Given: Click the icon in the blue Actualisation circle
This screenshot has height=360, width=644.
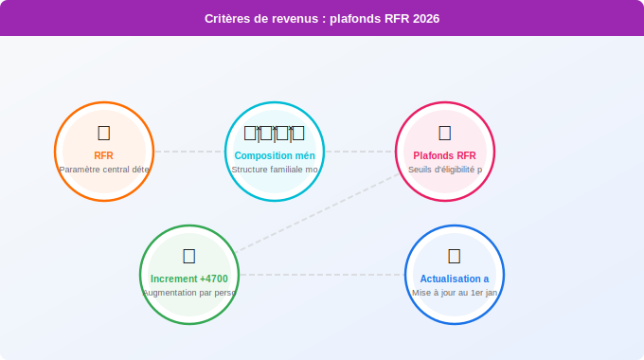Looking at the screenshot, I should pos(455,256).
